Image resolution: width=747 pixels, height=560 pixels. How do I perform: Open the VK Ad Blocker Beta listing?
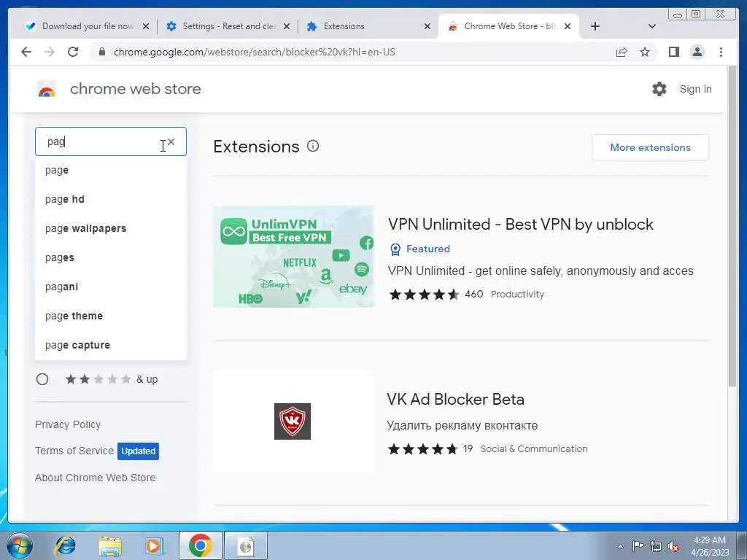(x=455, y=399)
